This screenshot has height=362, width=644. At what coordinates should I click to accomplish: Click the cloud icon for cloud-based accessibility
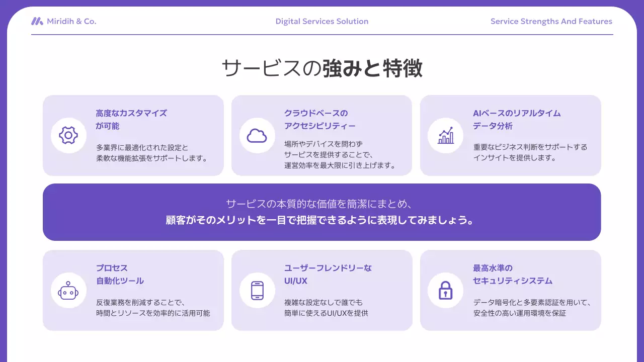257,135
